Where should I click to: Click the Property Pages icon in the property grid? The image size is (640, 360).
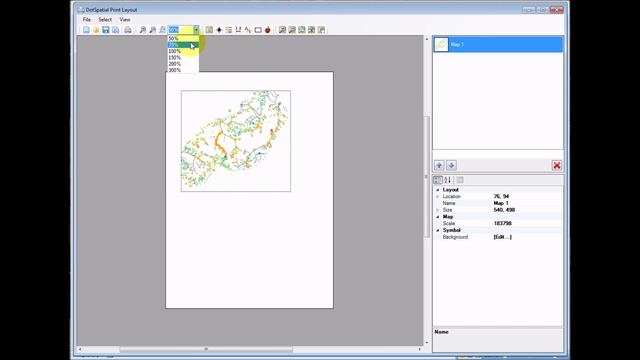click(x=460, y=180)
